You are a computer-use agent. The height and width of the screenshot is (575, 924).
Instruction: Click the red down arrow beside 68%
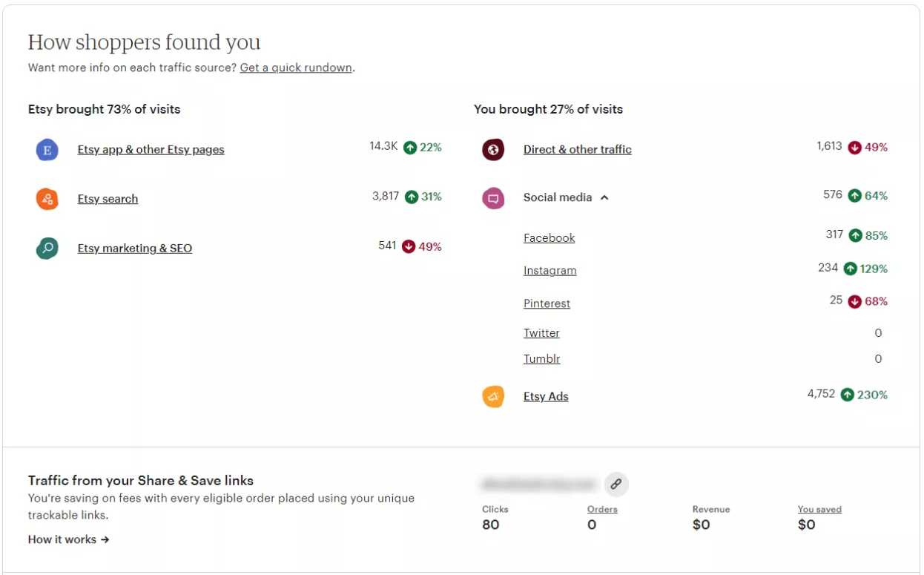tap(855, 301)
